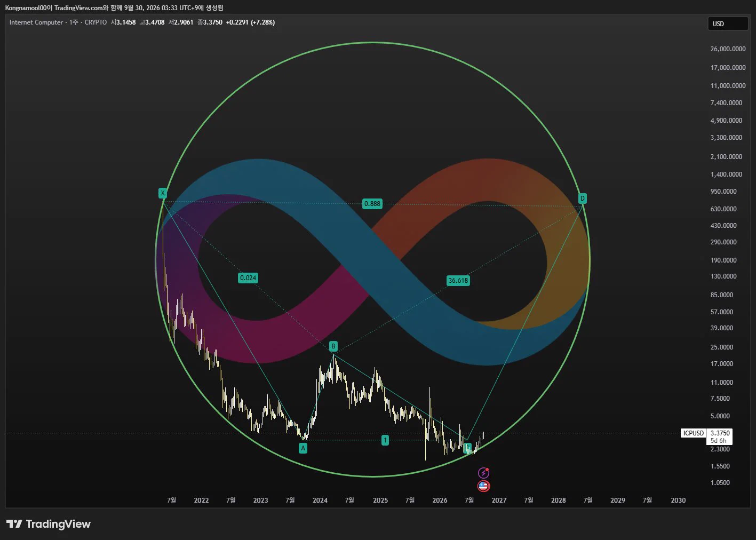Viewport: 756px width, 540px height.
Task: Click the 2024 time axis label
Action: point(320,501)
